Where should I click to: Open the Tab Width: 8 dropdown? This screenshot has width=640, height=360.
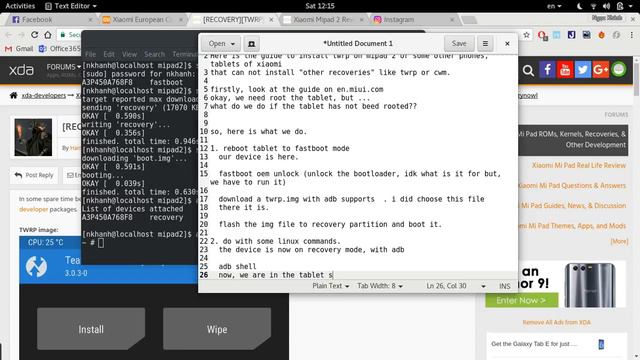coord(380,286)
